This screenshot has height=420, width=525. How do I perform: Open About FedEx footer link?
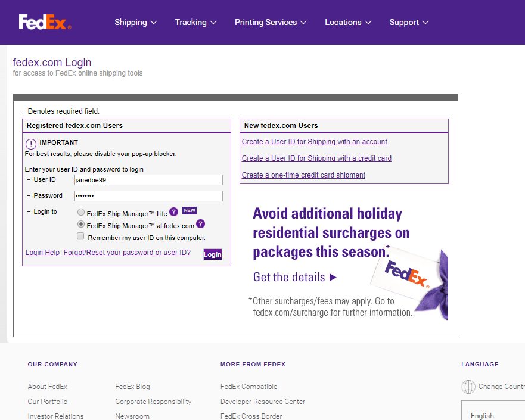pos(48,387)
